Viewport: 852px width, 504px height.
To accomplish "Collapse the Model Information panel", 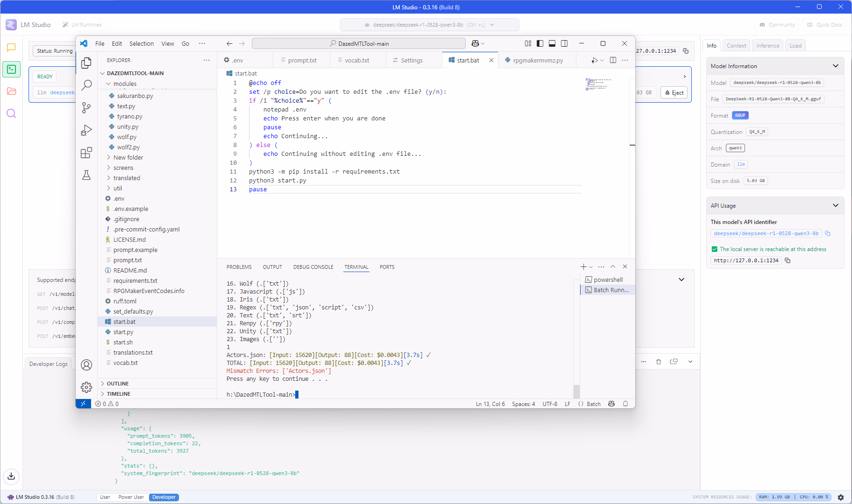I will [836, 66].
